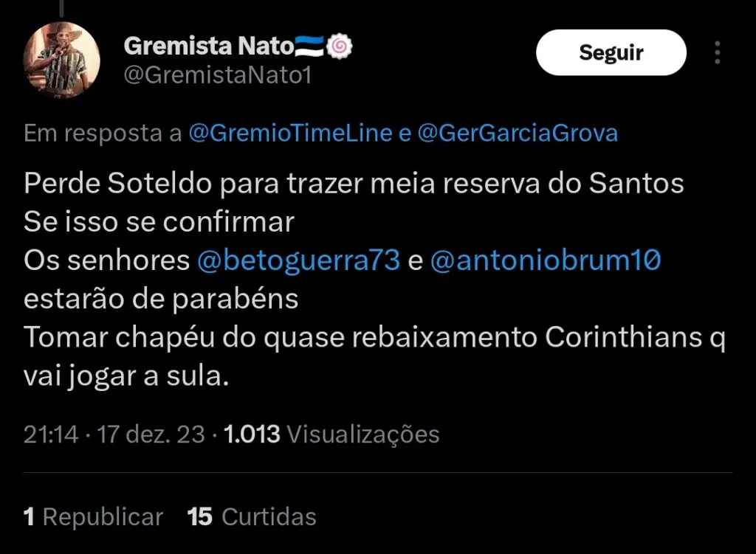Open the @betoguerra73 mention
756x554 pixels.
[299, 261]
